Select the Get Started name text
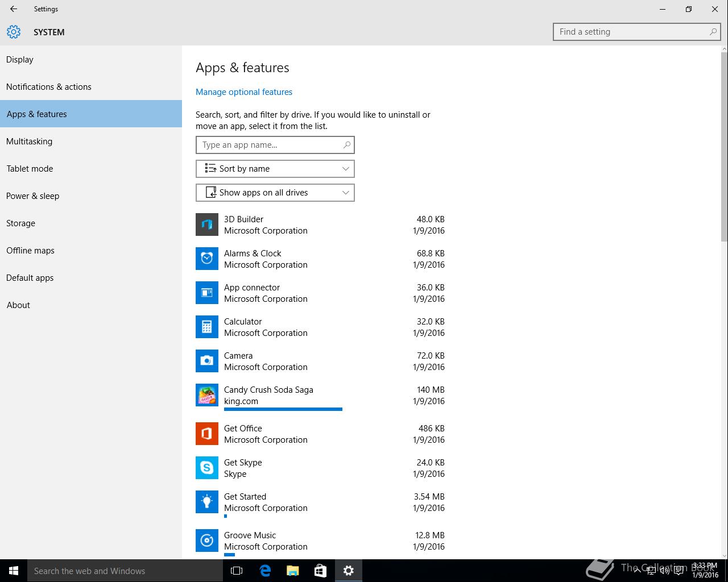 (x=245, y=497)
